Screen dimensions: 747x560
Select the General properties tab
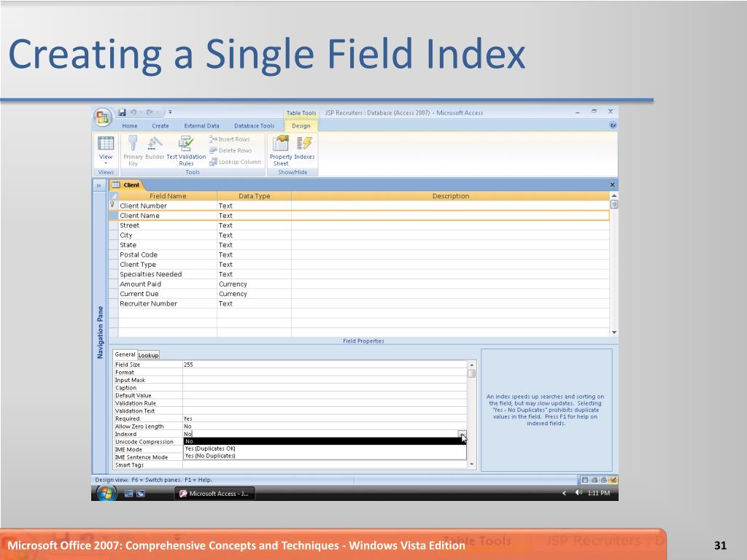(x=125, y=354)
